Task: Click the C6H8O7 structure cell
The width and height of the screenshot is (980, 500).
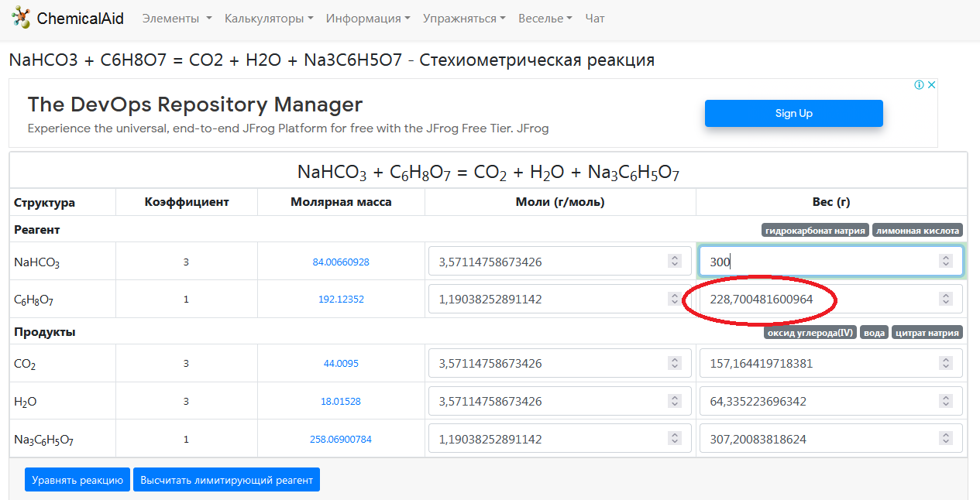Action: pos(63,300)
